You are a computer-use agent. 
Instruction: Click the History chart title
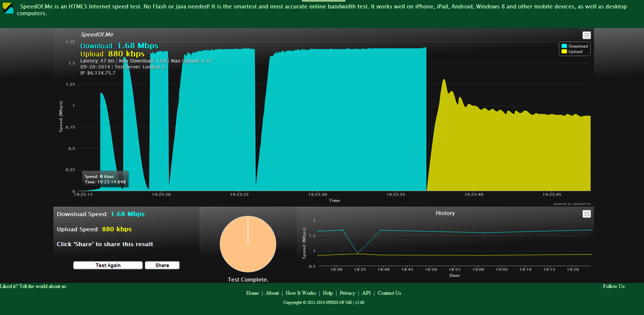445,213
